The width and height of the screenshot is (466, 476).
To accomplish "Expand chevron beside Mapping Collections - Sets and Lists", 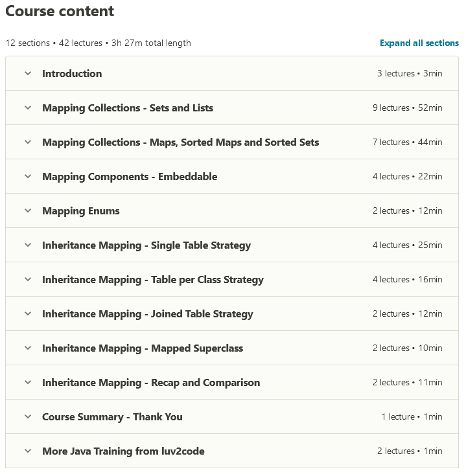I will point(28,108).
